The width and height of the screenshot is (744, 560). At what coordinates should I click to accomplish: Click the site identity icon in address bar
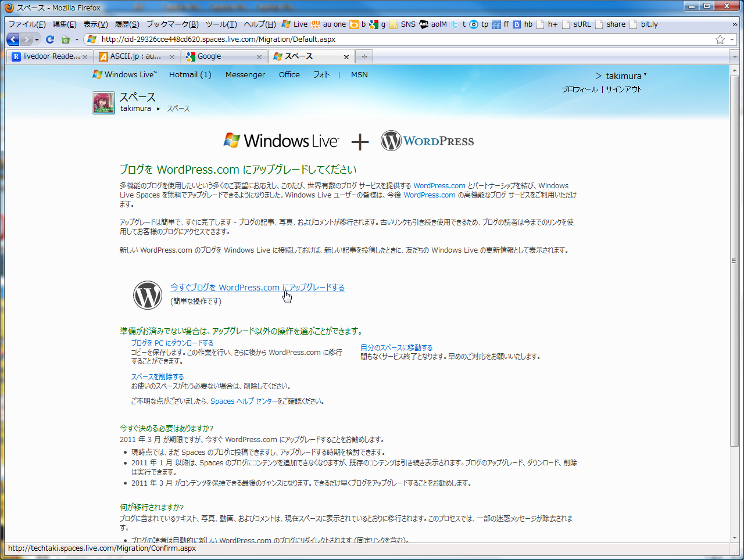point(92,40)
